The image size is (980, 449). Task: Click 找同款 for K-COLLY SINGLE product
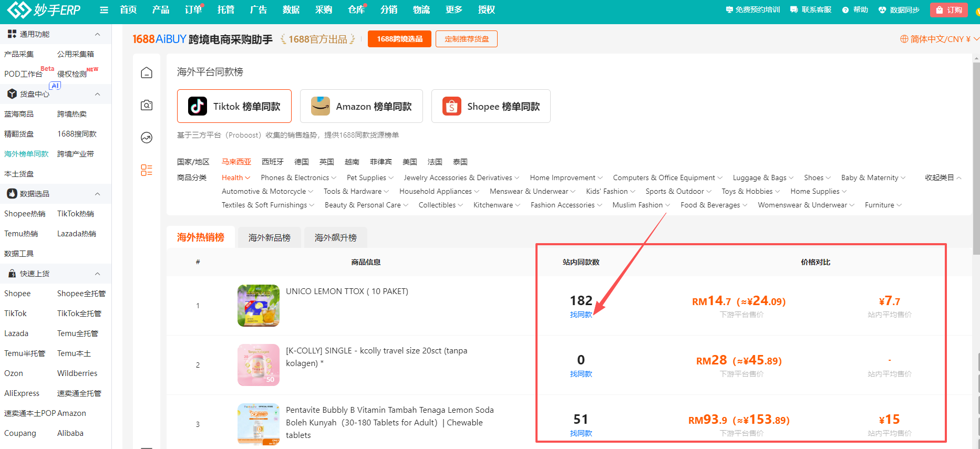[581, 374]
